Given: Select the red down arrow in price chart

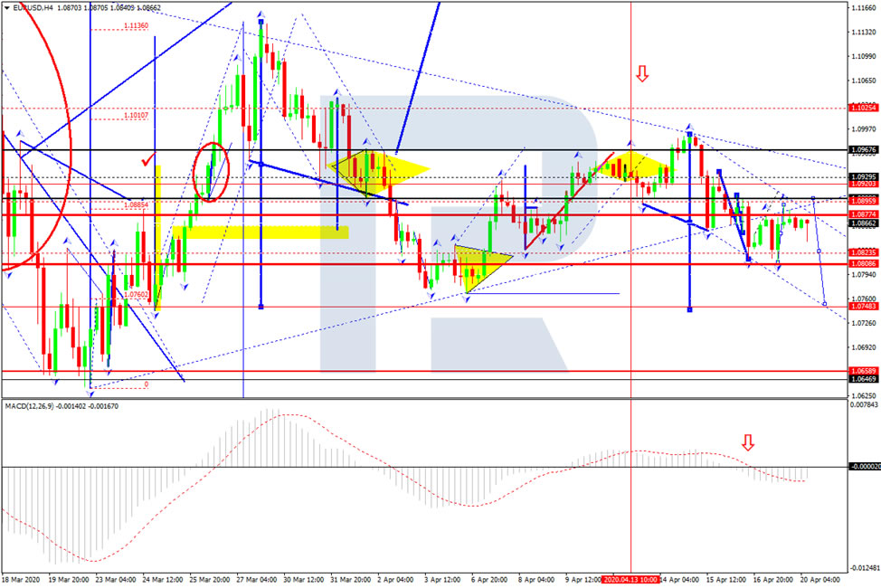Looking at the screenshot, I should (x=641, y=73).
